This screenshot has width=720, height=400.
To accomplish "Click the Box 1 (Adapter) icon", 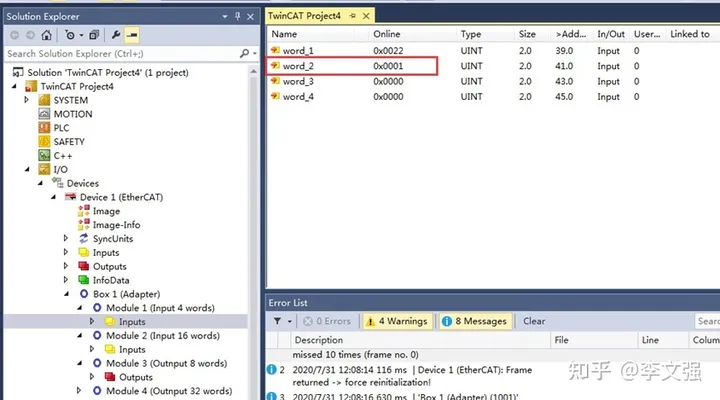I will (x=84, y=294).
